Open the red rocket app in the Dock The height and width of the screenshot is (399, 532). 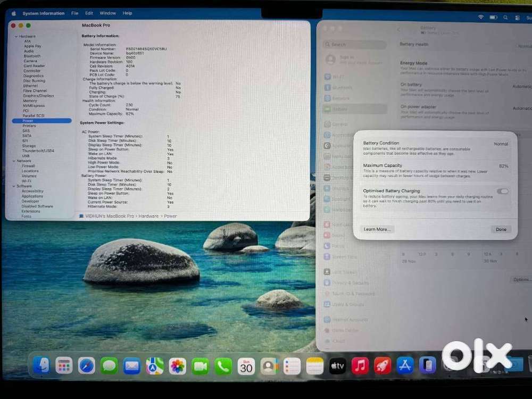[383, 366]
